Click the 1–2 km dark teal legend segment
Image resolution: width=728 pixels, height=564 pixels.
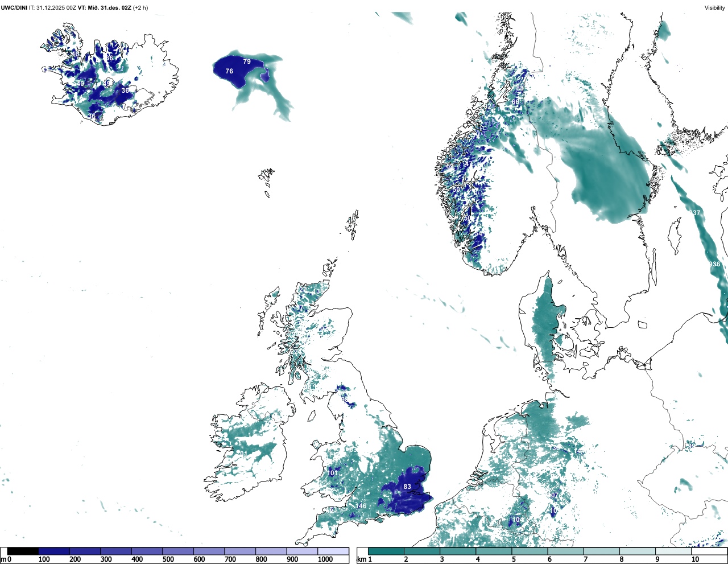[386, 551]
